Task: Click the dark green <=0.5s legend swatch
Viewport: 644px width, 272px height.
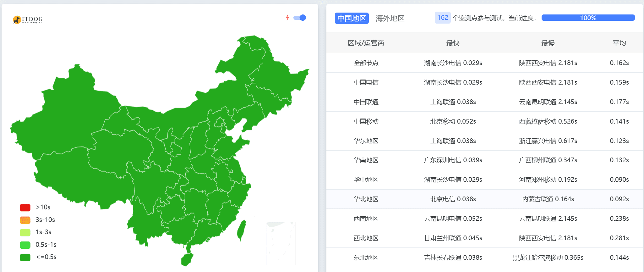Action: 25,257
